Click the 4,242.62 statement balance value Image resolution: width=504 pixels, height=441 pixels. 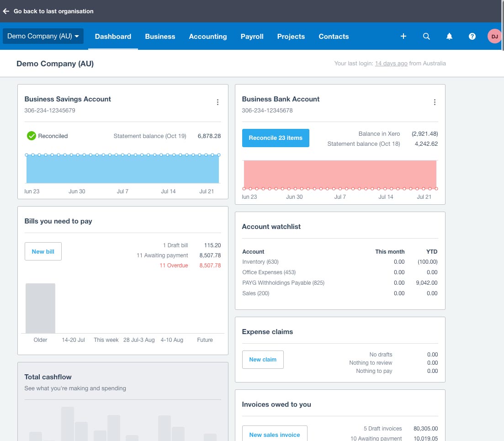pos(426,143)
